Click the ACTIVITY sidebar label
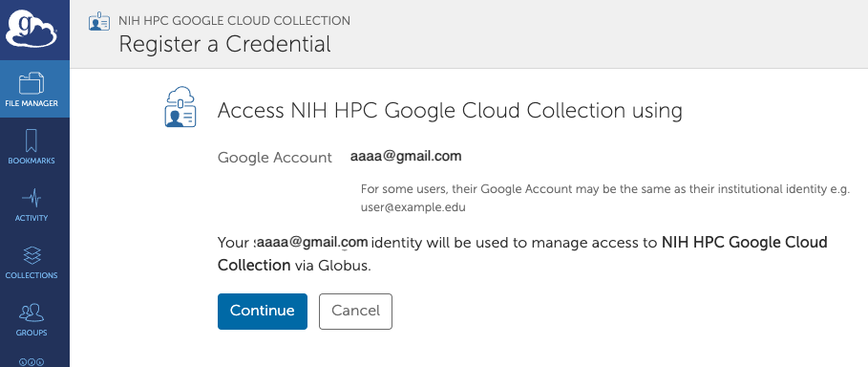 [x=31, y=218]
